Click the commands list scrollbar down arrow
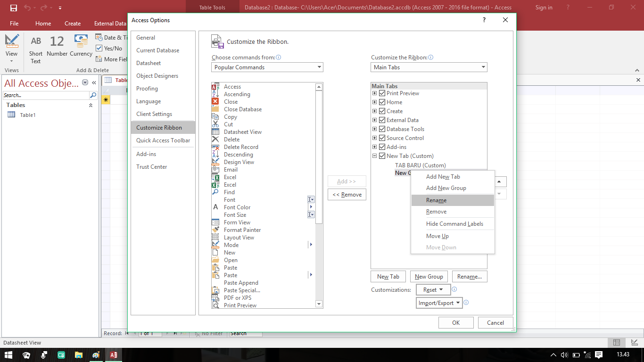Image resolution: width=644 pixels, height=362 pixels. pos(319,304)
